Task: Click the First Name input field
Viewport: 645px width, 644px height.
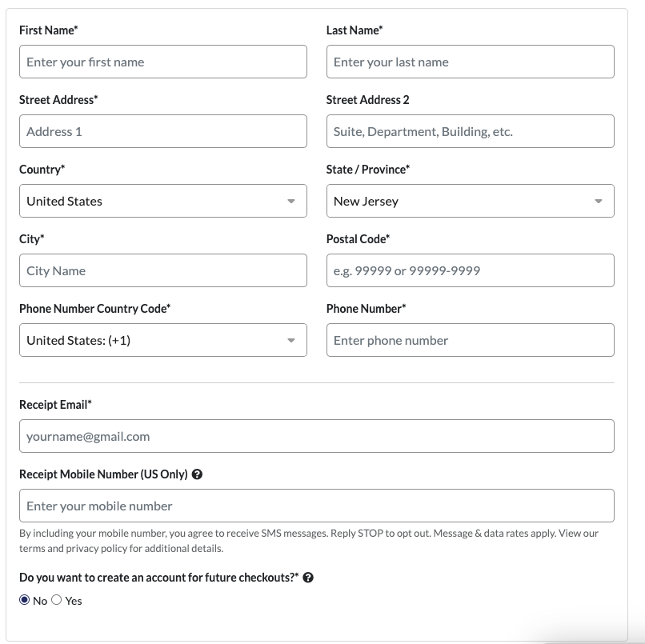Action: (x=163, y=62)
